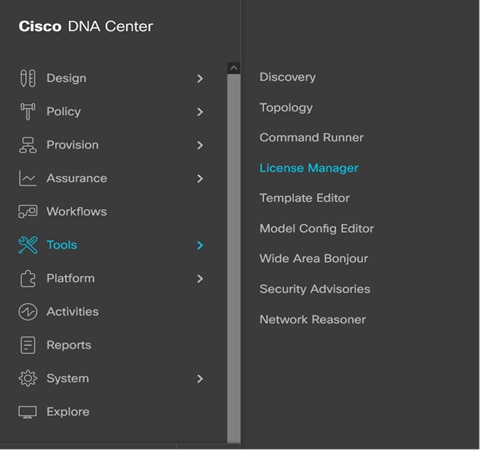Open License Manager
This screenshot has width=480, height=450.
pyautogui.click(x=309, y=168)
